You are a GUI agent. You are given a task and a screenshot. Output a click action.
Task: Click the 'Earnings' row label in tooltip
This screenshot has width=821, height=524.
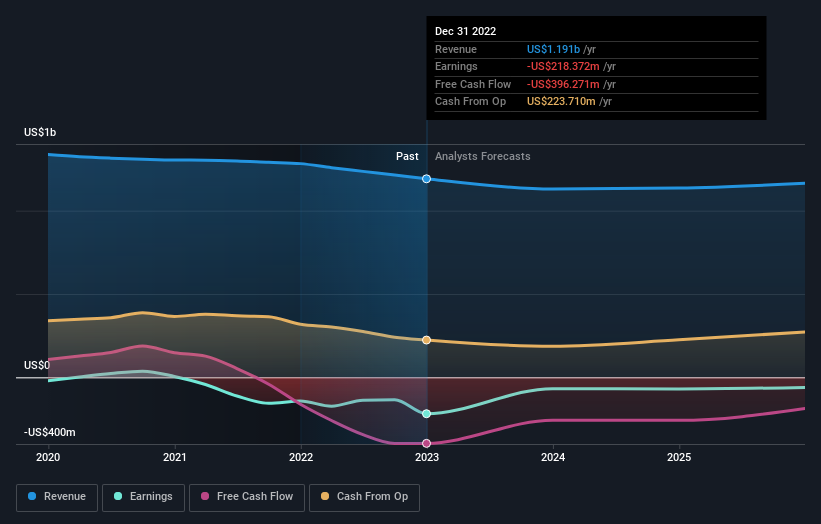pos(457,66)
